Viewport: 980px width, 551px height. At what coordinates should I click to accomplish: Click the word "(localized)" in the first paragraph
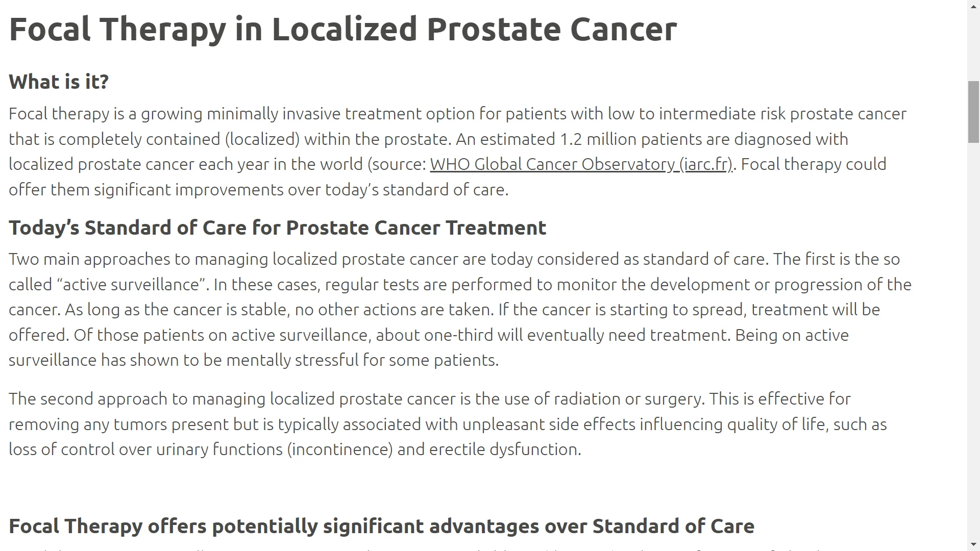(x=262, y=139)
